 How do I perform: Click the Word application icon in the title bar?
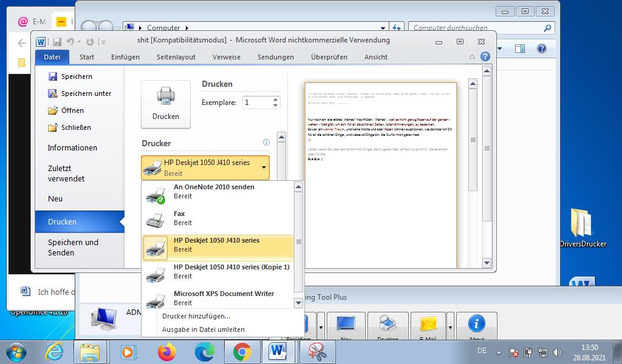point(41,42)
